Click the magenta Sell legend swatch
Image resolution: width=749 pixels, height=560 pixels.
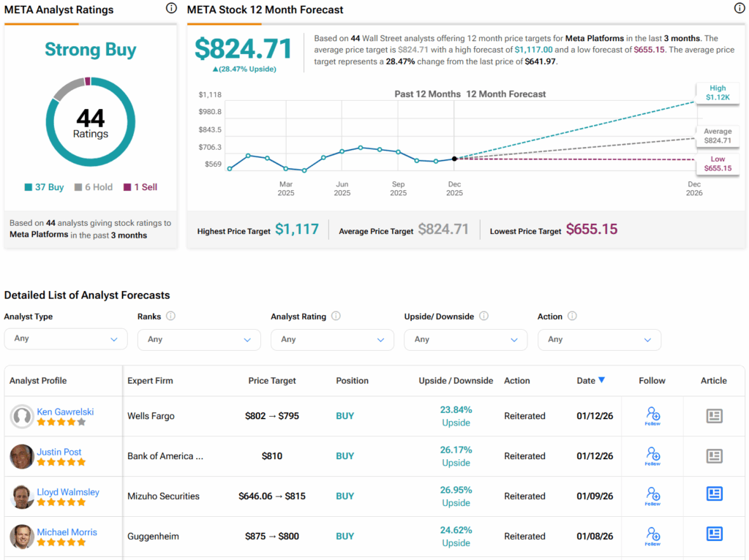pos(127,187)
